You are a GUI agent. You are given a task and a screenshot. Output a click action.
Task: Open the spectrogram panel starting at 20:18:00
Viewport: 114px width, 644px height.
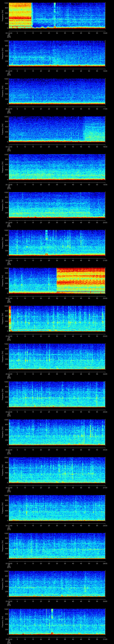[57, 167]
